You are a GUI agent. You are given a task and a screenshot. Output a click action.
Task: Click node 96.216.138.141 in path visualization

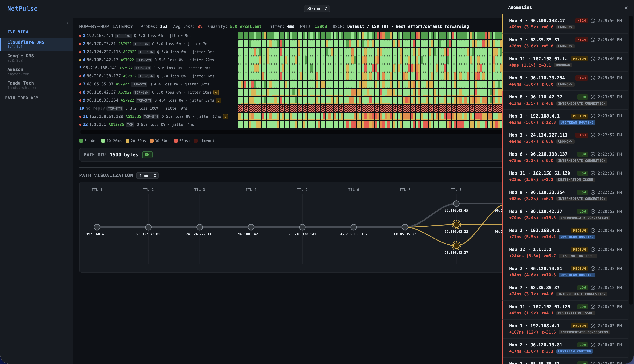tap(302, 227)
